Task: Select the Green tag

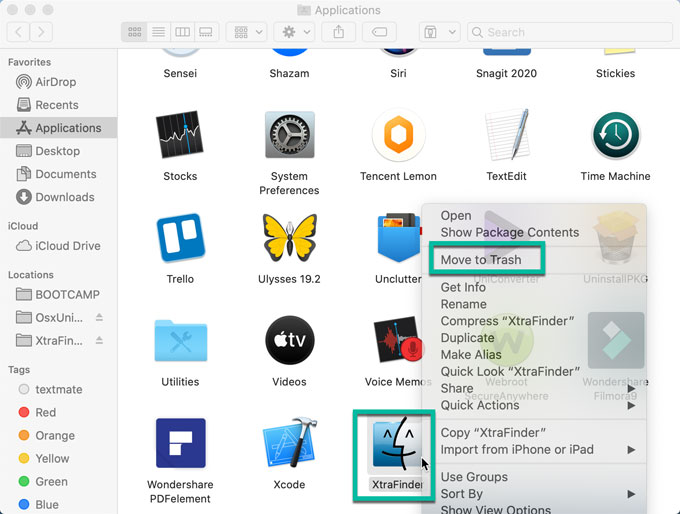Action: click(59, 481)
